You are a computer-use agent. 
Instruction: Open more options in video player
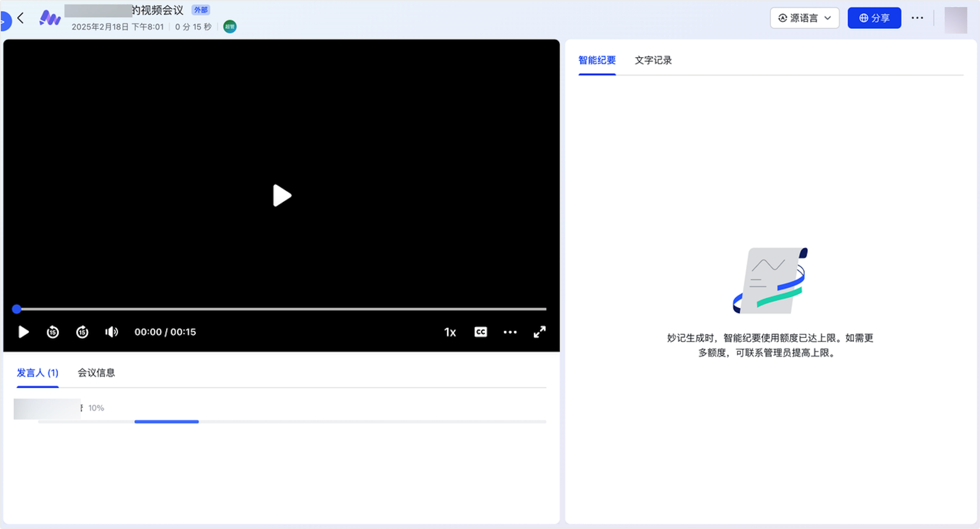pos(510,332)
